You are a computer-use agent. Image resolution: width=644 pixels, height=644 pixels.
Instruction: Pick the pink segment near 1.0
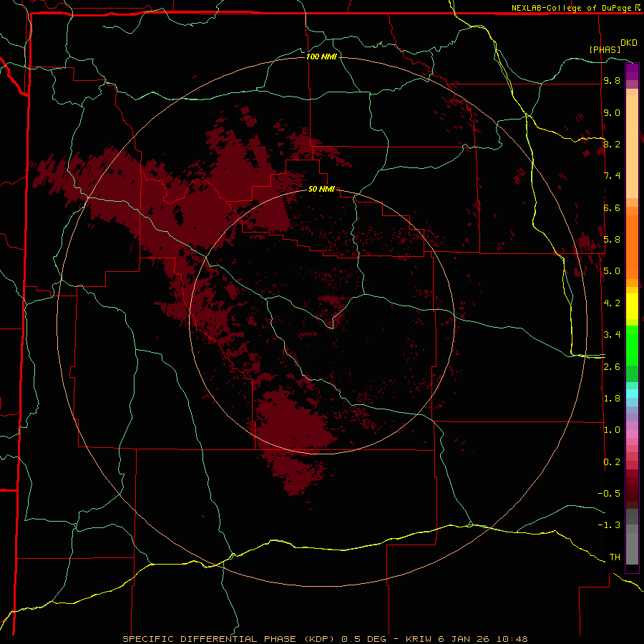point(632,434)
